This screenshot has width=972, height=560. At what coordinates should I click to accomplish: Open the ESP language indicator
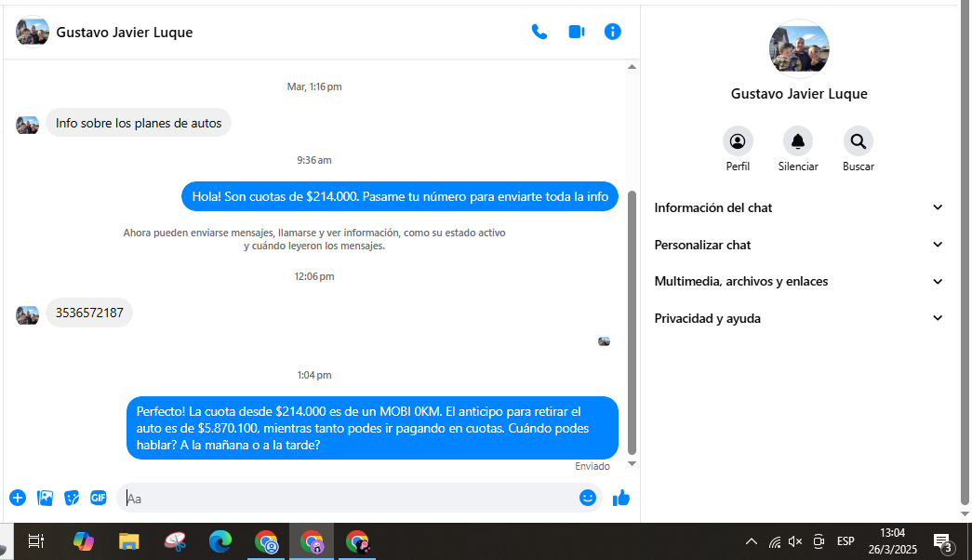pos(846,541)
